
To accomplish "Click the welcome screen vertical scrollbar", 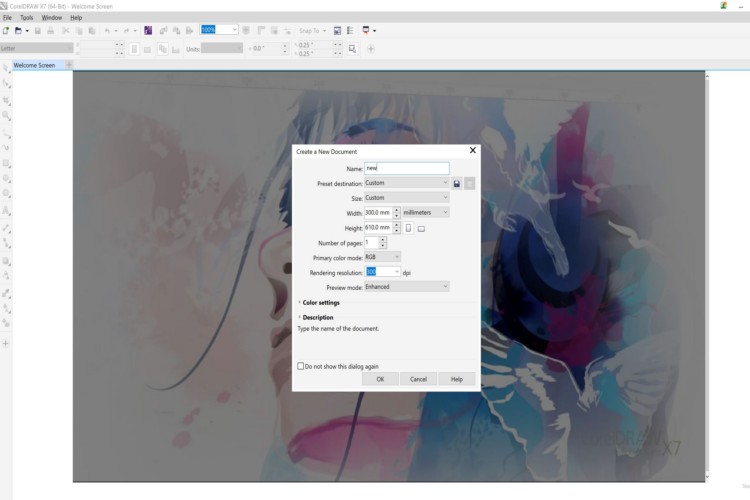I will tap(707, 277).
